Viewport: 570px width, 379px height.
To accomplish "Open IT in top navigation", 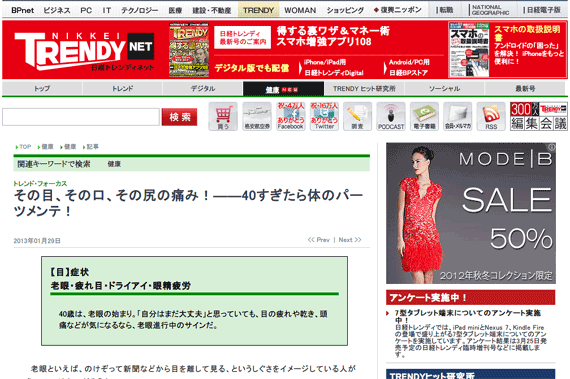I will click(107, 10).
